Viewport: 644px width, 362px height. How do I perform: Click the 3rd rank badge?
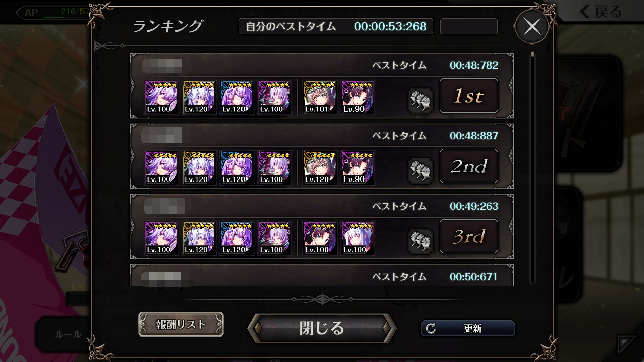click(469, 237)
